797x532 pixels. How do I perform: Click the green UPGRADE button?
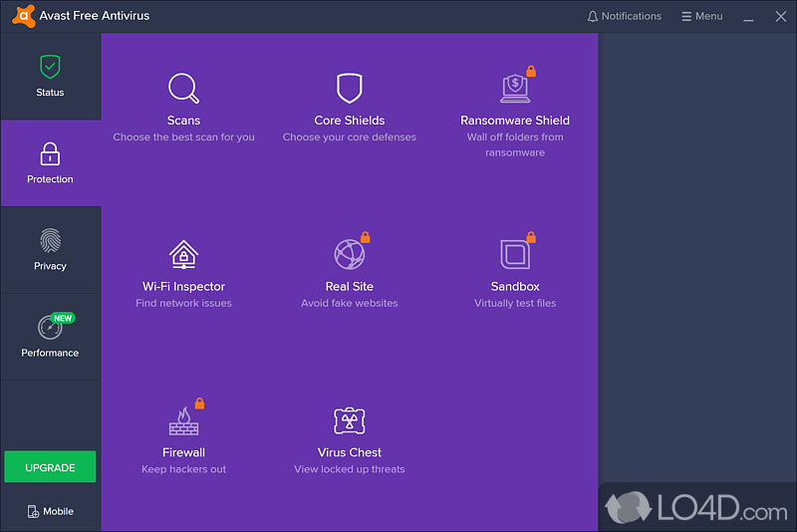click(x=50, y=467)
